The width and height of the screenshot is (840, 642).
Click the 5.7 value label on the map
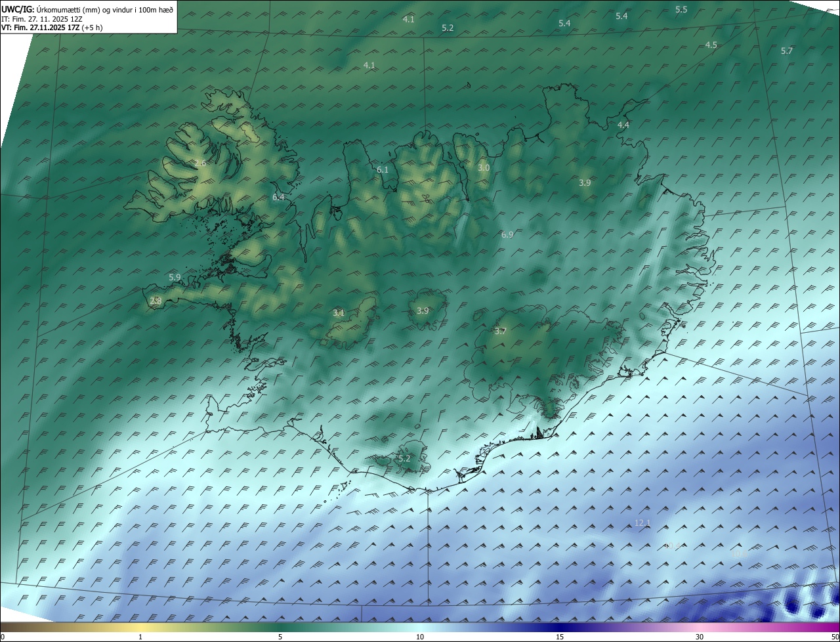click(787, 51)
